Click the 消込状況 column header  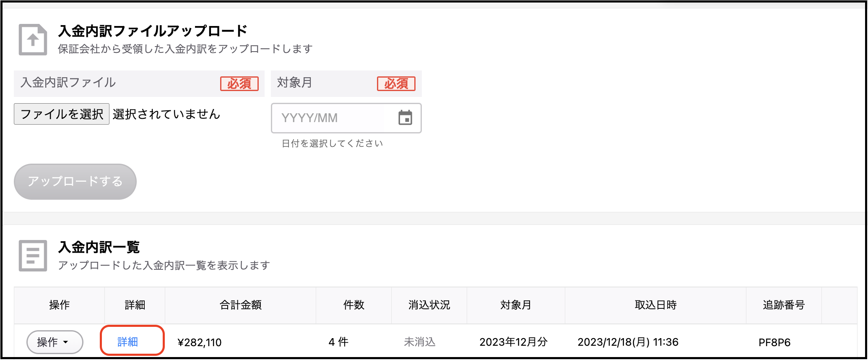(x=429, y=305)
